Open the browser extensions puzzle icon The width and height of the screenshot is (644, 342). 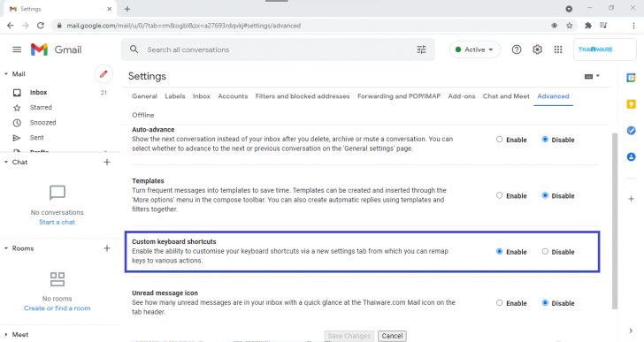click(x=588, y=26)
